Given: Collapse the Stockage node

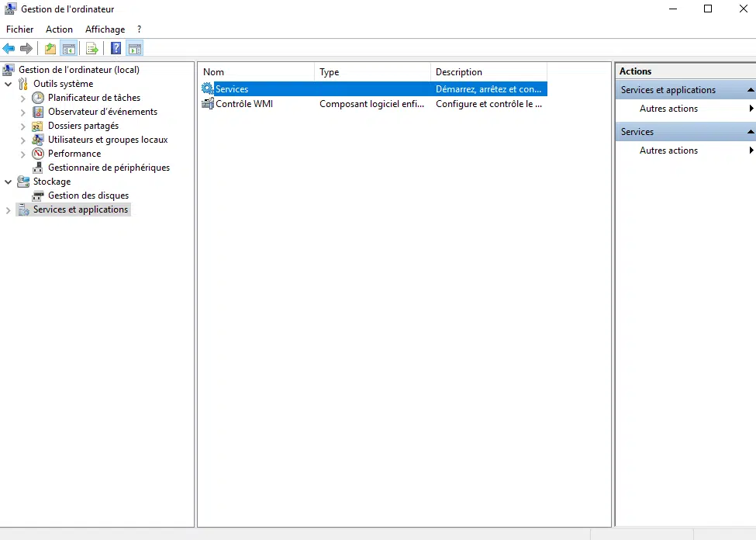Looking at the screenshot, I should pyautogui.click(x=9, y=182).
